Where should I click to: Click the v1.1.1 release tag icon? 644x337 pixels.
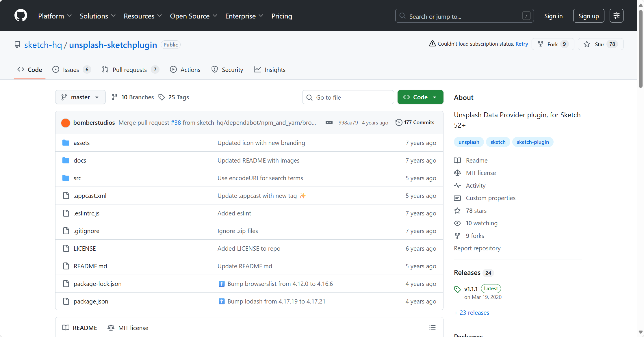(457, 289)
